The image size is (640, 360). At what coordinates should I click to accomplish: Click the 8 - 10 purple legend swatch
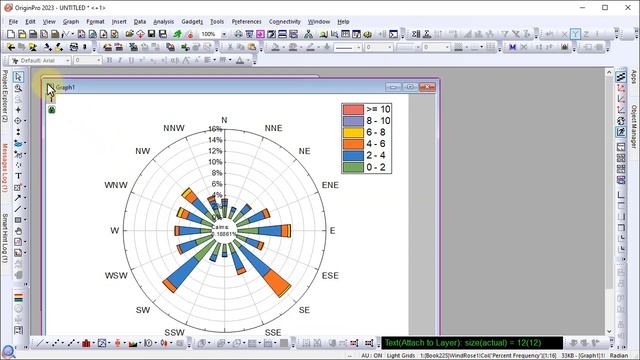point(353,121)
